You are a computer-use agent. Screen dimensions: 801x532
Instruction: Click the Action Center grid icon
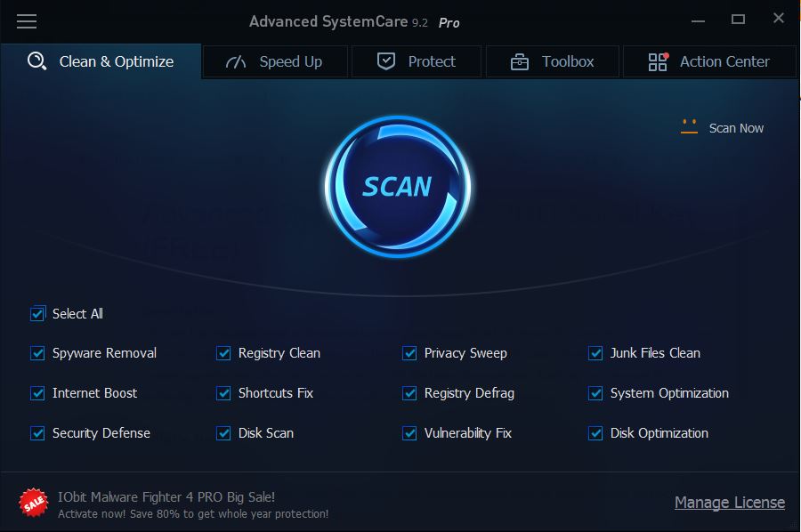658,61
